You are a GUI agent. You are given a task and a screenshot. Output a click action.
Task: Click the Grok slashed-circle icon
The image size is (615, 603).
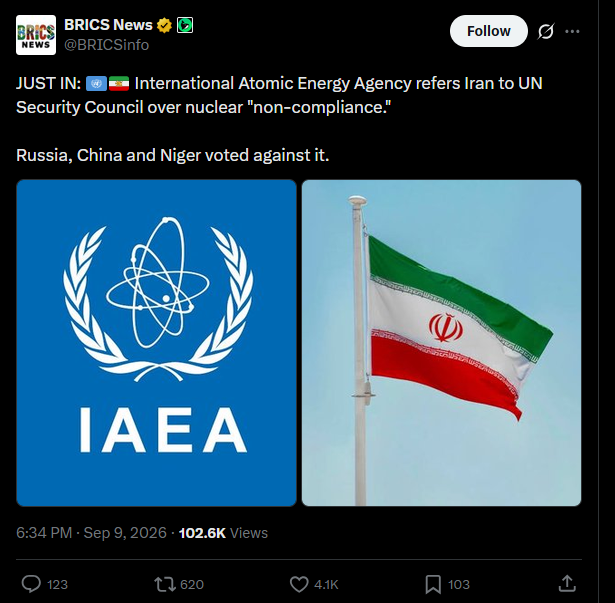click(546, 31)
